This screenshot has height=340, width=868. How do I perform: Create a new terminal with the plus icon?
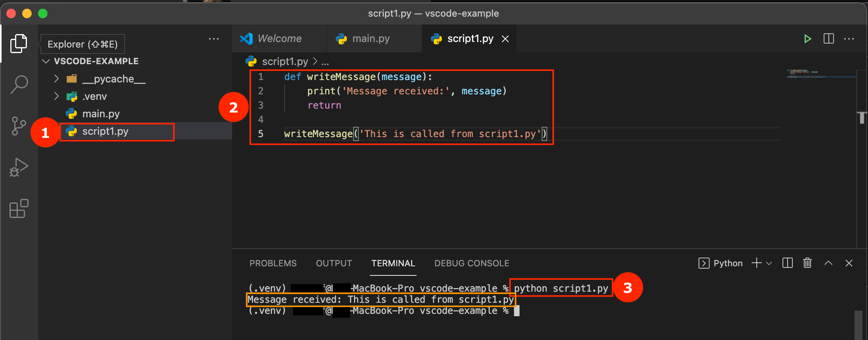coord(756,263)
